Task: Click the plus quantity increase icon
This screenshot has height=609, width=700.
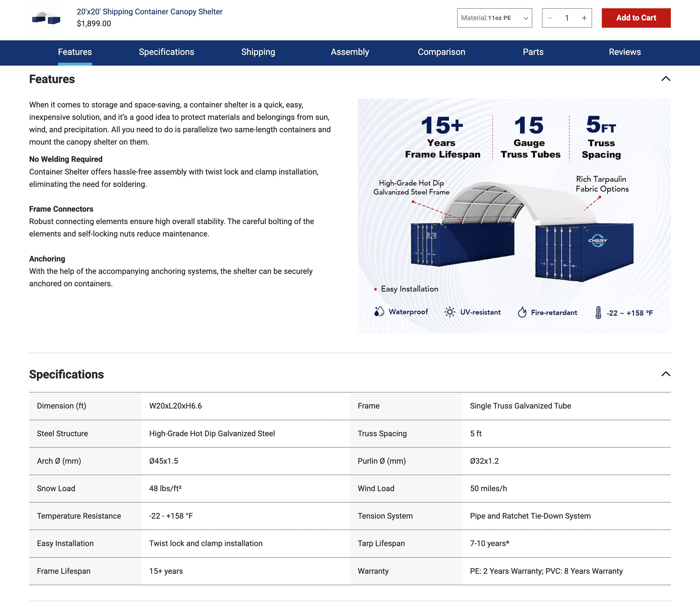Action: pyautogui.click(x=584, y=18)
